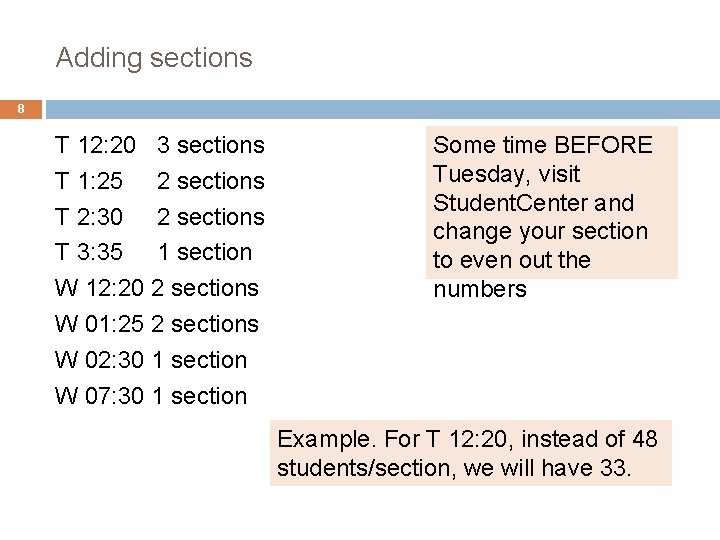Select the 'W 02:30 1 section' line
Image resolution: width=720 pixels, height=540 pixels.
(151, 360)
